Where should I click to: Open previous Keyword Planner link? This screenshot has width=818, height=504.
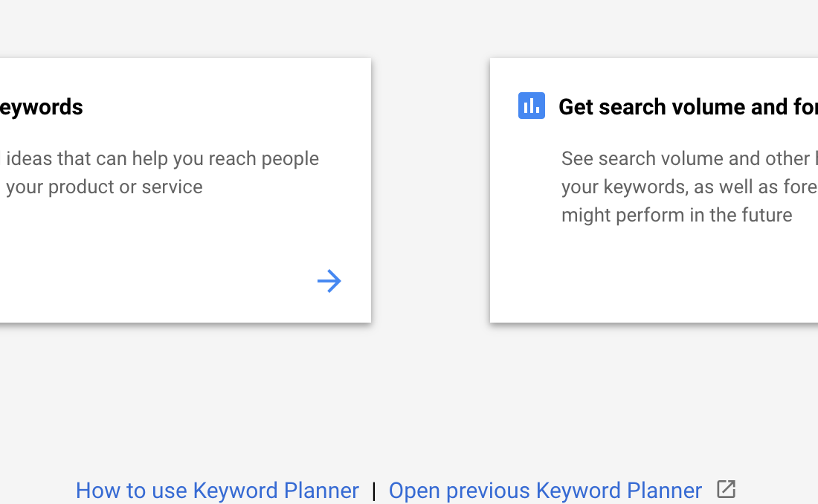tap(545, 491)
